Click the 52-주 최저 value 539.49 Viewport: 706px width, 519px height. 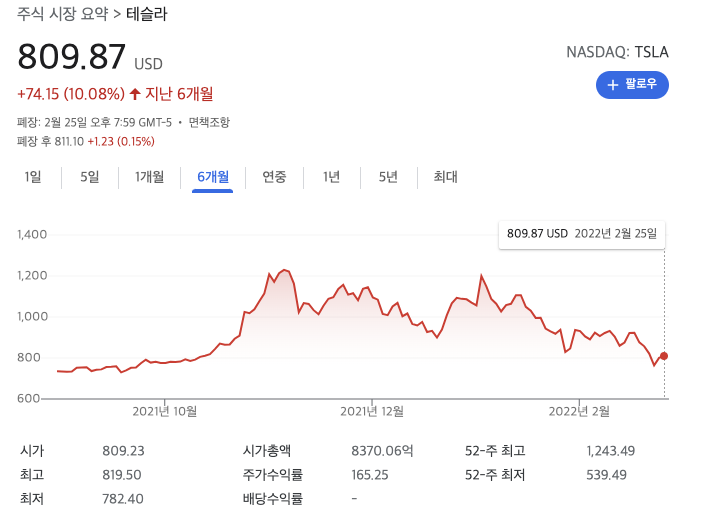coord(606,475)
